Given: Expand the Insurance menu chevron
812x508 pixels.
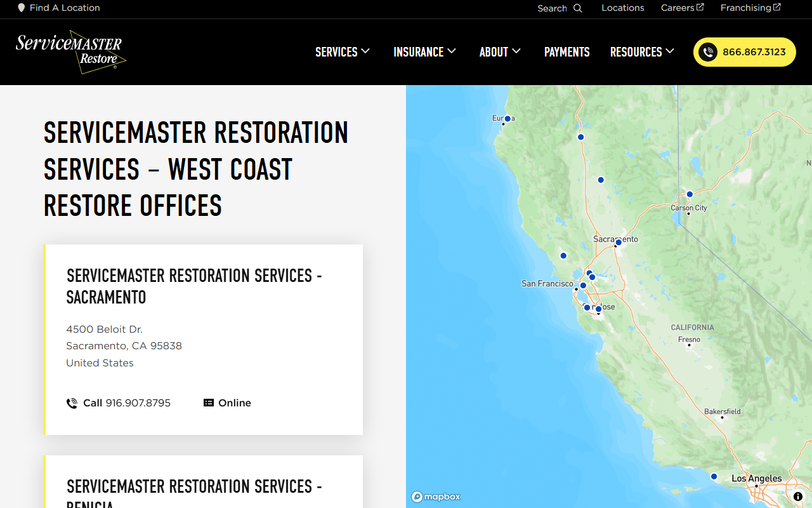Looking at the screenshot, I should click(x=452, y=51).
